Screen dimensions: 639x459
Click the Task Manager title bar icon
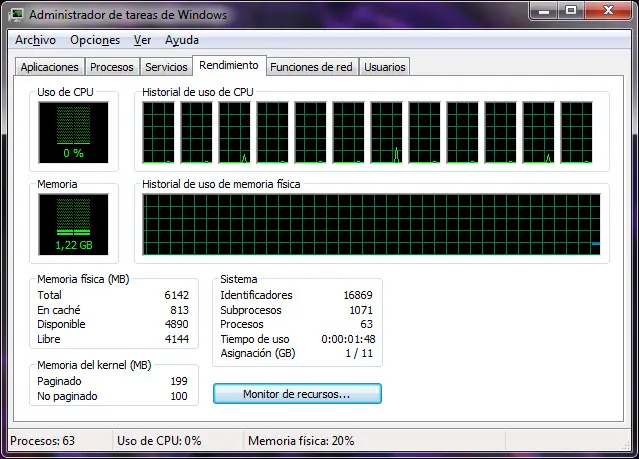point(16,15)
